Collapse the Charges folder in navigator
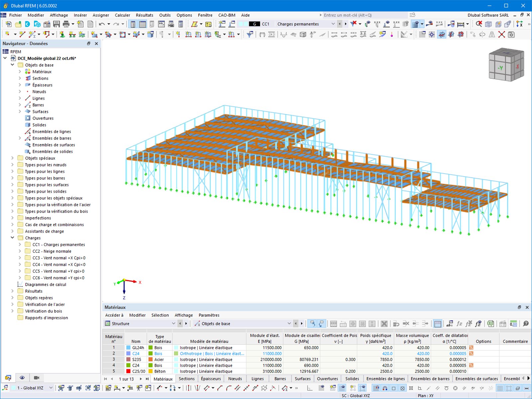 pos(12,238)
